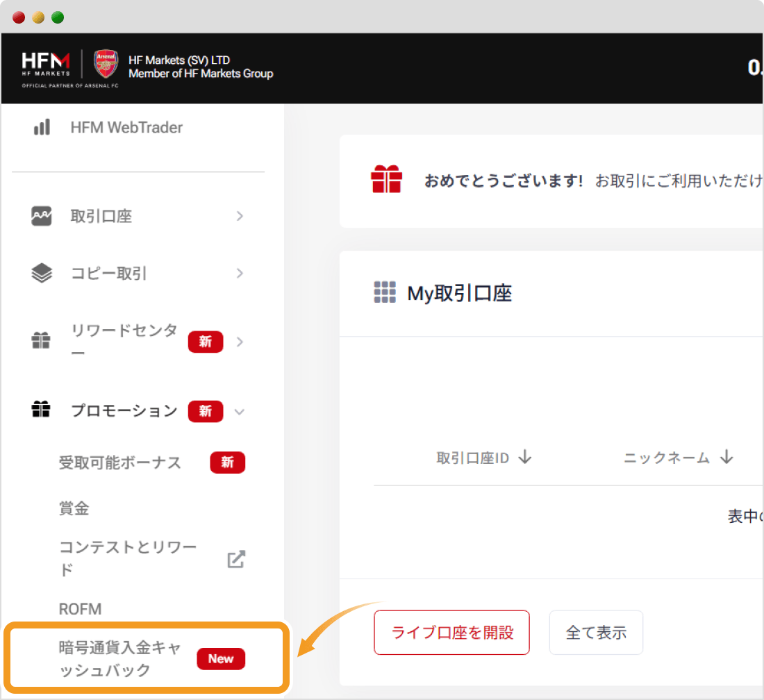Expand the 取引口座 chevron
The height and width of the screenshot is (700, 764).
coord(240,216)
